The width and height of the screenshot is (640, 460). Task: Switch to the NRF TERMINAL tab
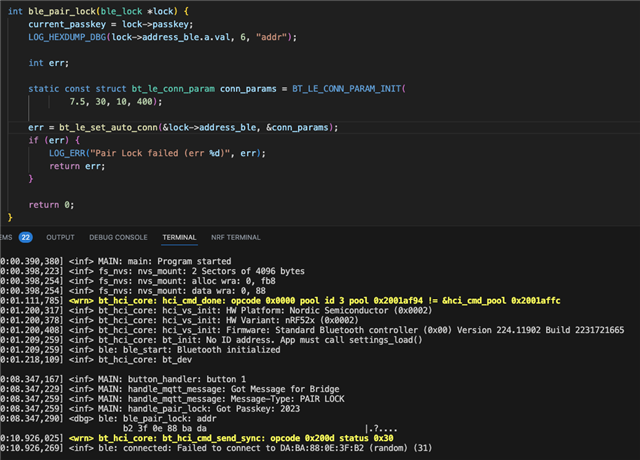[x=235, y=237]
